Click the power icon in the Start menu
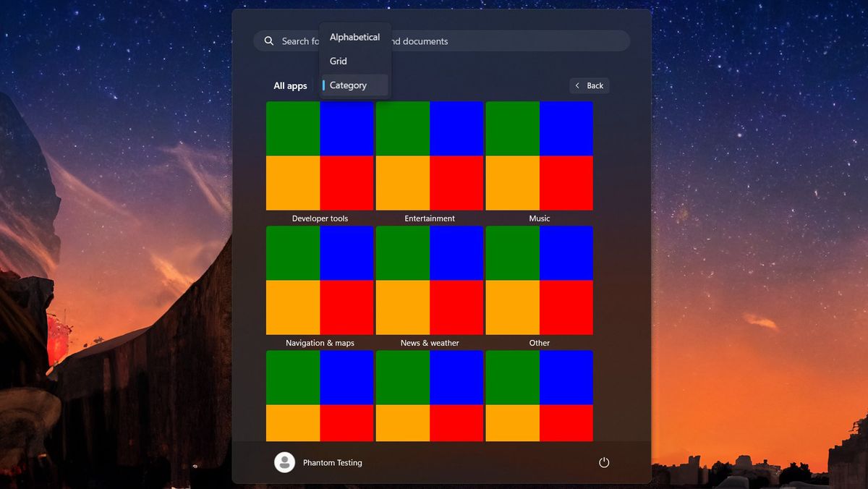This screenshot has height=489, width=868. (604, 462)
